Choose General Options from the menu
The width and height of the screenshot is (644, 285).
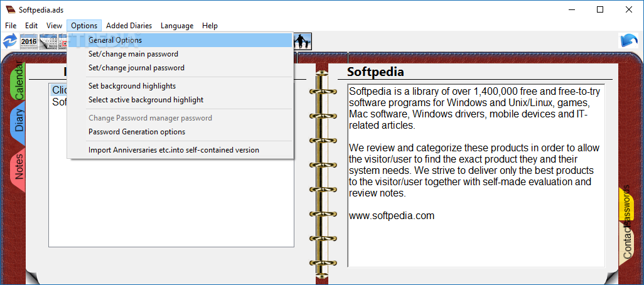180,40
